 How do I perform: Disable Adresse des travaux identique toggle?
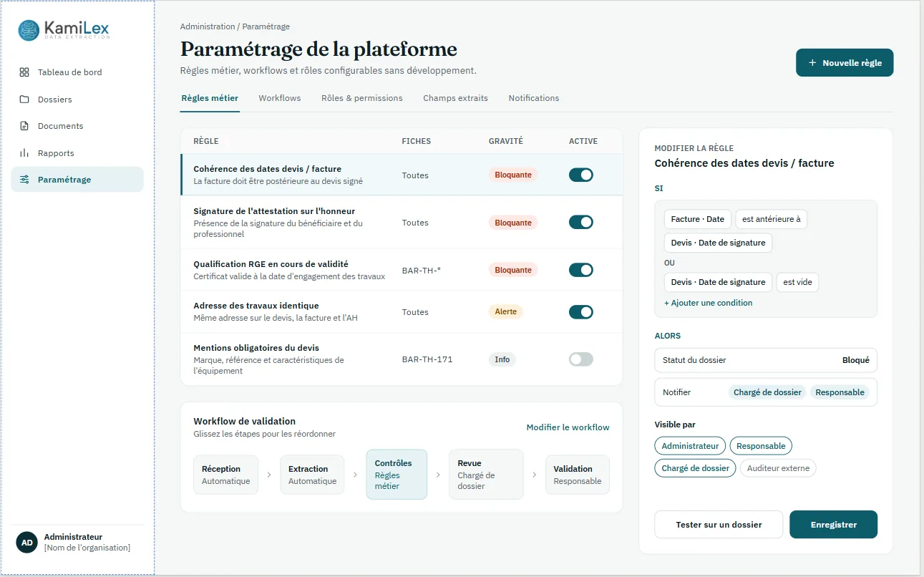pyautogui.click(x=581, y=312)
